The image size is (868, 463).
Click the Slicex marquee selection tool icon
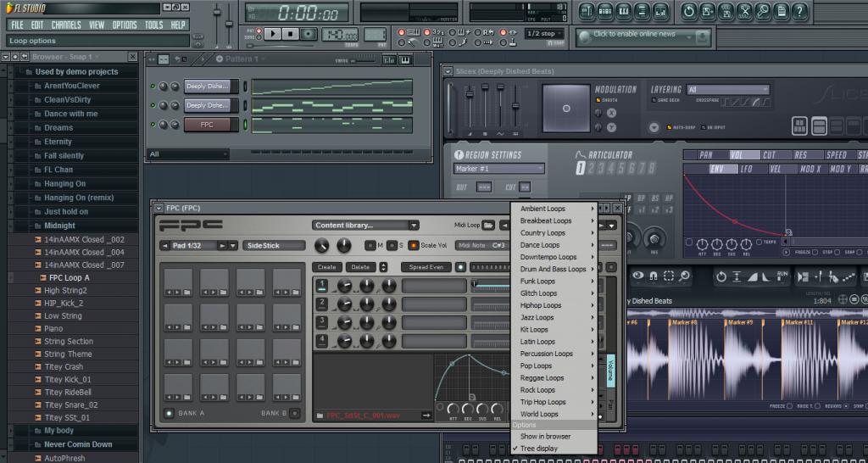(x=668, y=276)
